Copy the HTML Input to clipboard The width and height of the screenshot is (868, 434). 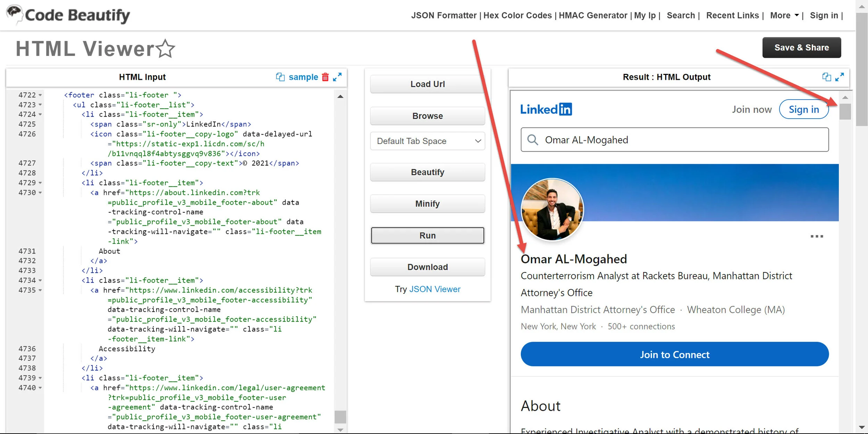pyautogui.click(x=280, y=77)
